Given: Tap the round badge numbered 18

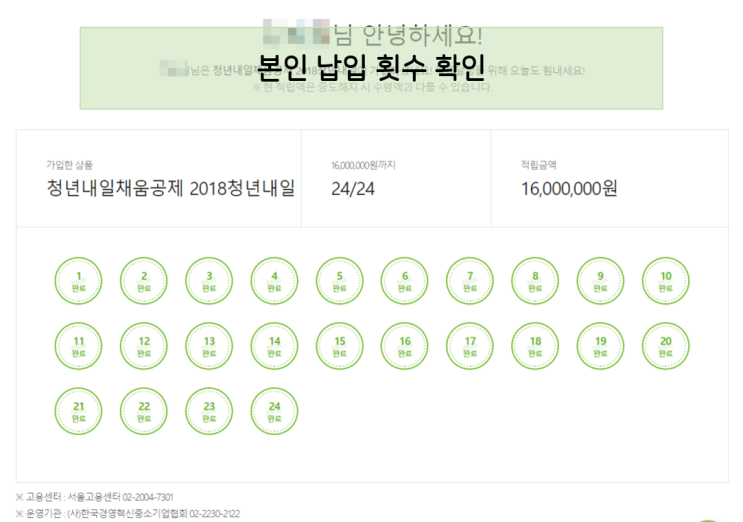Looking at the screenshot, I should 535,346.
